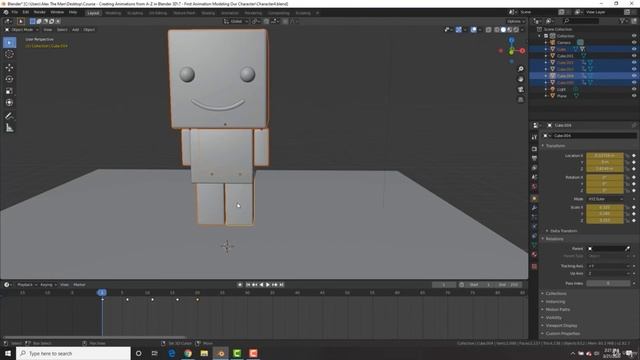Click Windows Type here to search box
Viewport: 640px width, 360px height.
coord(73,353)
